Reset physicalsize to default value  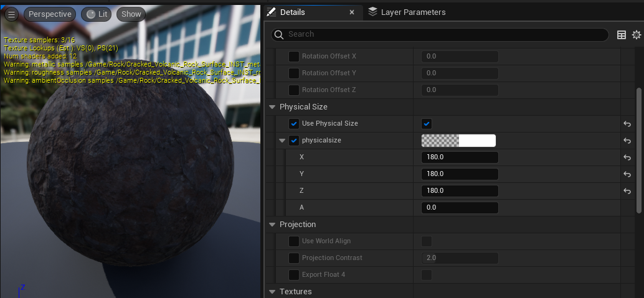(627, 141)
